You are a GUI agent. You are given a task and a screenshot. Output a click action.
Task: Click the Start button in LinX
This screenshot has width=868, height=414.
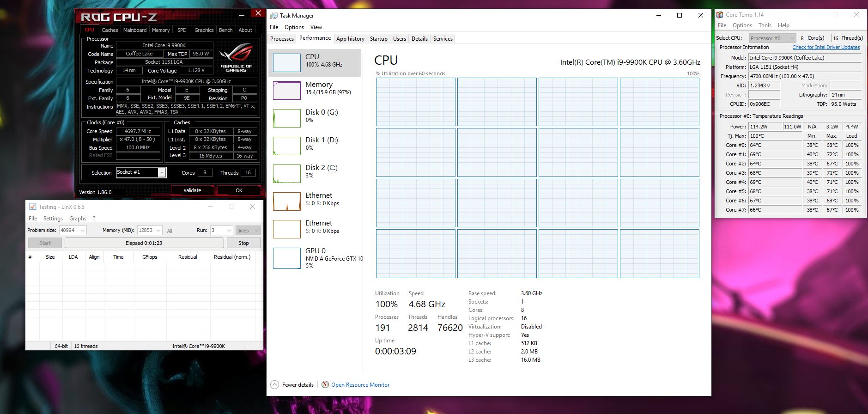tap(45, 243)
